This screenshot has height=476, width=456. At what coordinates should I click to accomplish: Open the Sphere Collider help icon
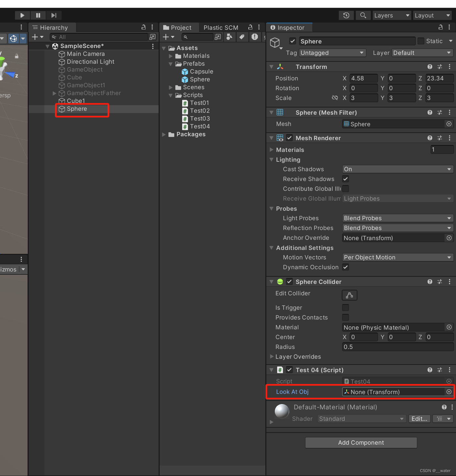coord(430,282)
